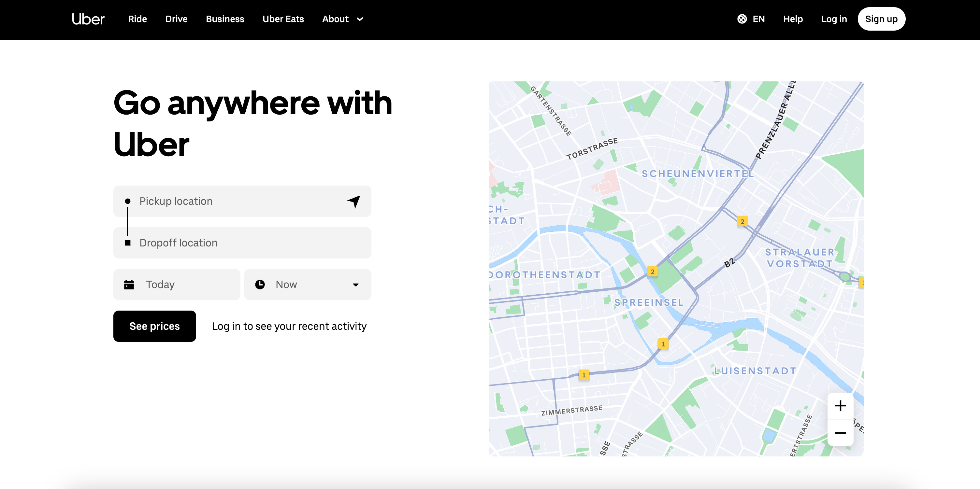Click the clock icon beside Now
The width and height of the screenshot is (980, 489).
click(260, 285)
